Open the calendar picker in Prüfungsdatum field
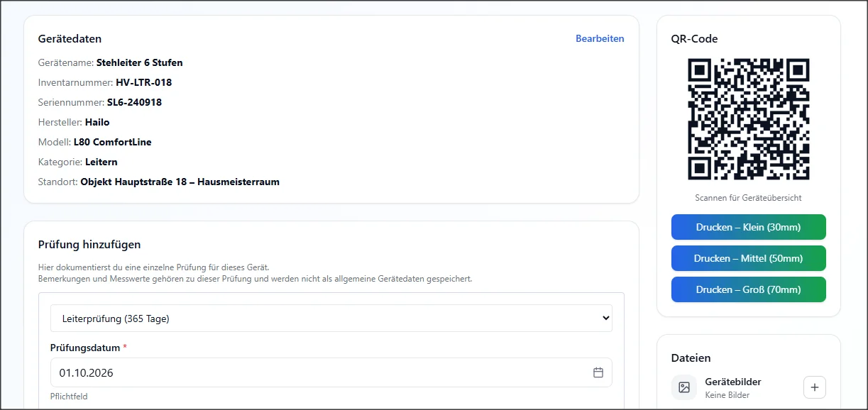 coord(598,372)
